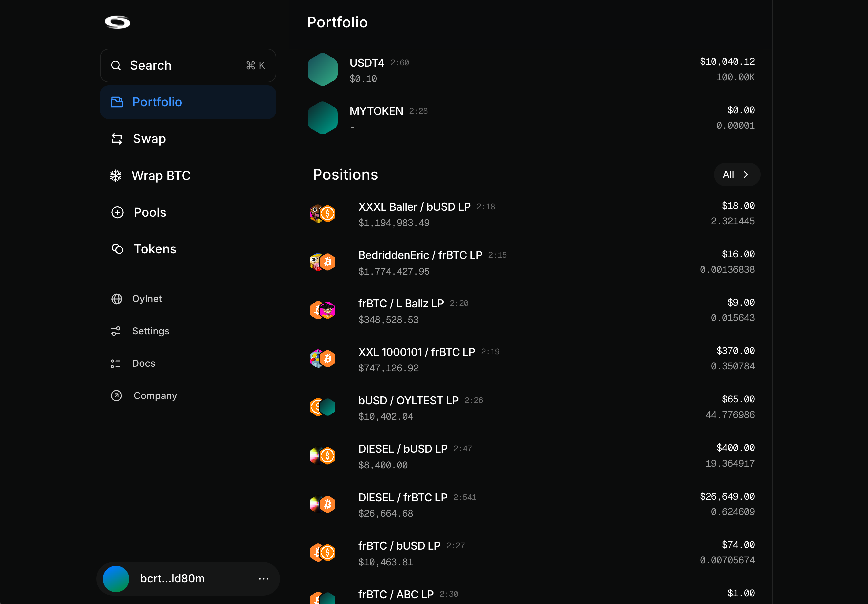The width and height of the screenshot is (868, 604).
Task: Click the ⌘ K shortcut hint
Action: click(256, 65)
